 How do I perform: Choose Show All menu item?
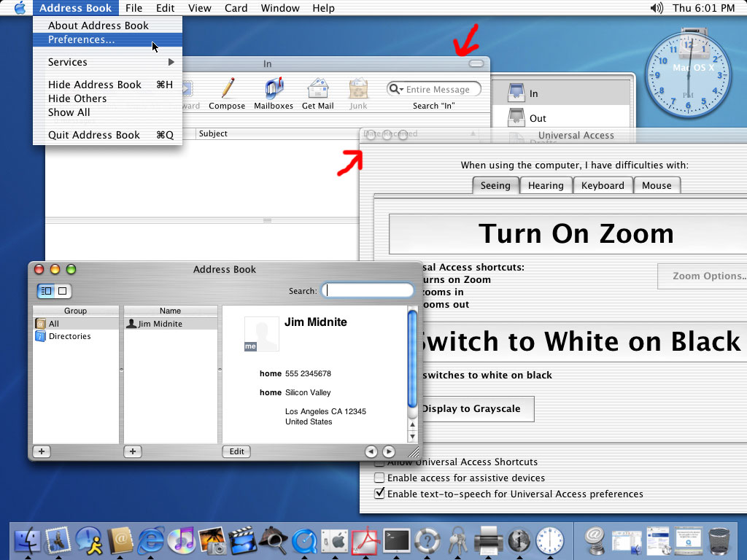108,112
